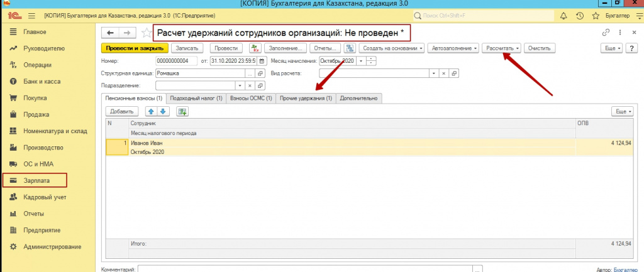Open Вид расчета record button
644x272 pixels.
pyautogui.click(x=454, y=73)
